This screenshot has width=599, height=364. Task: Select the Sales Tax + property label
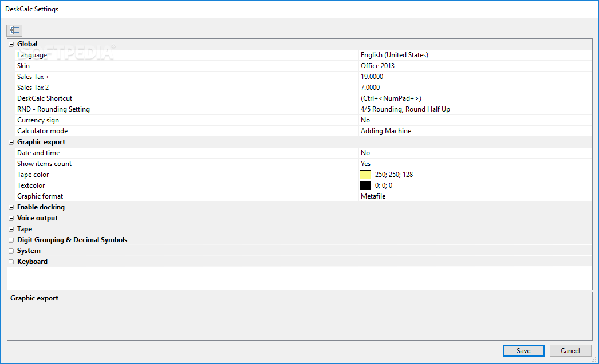[33, 77]
